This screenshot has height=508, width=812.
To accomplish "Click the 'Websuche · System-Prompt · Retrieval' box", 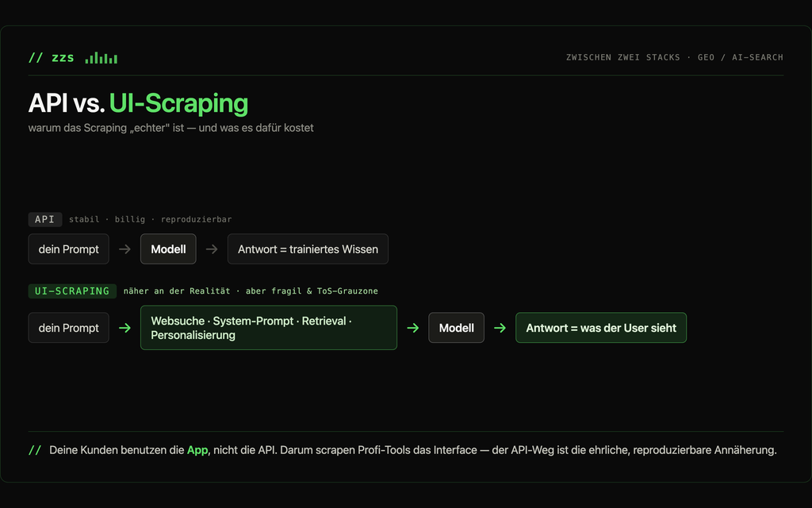I will coord(269,328).
